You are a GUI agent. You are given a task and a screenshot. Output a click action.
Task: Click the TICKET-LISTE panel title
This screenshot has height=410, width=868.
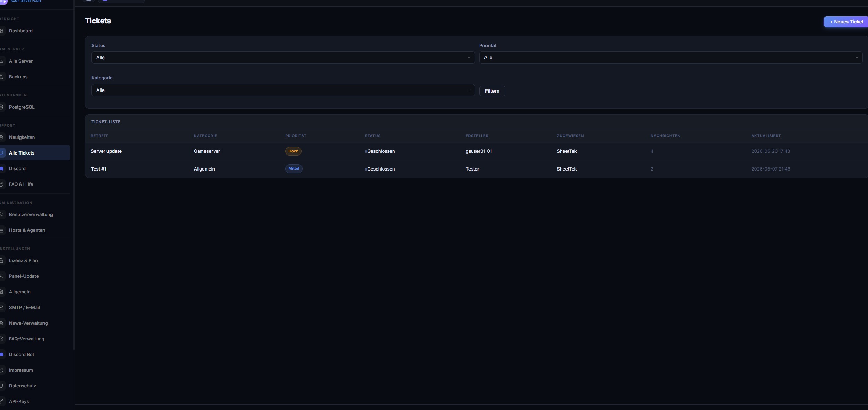106,122
